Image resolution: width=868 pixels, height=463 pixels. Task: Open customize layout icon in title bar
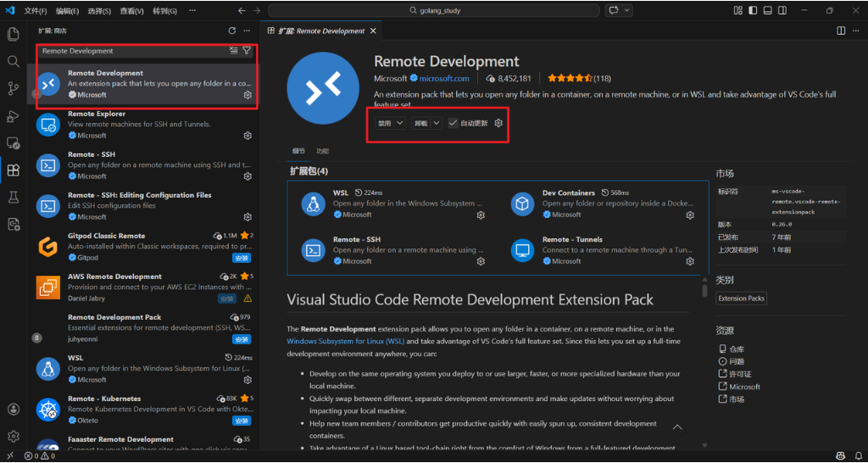pyautogui.click(x=737, y=10)
